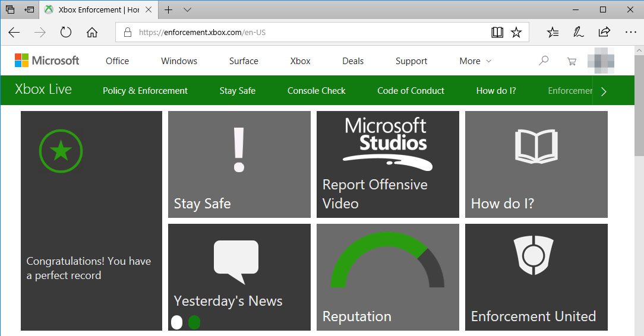Open the Support nav link

[x=411, y=62]
